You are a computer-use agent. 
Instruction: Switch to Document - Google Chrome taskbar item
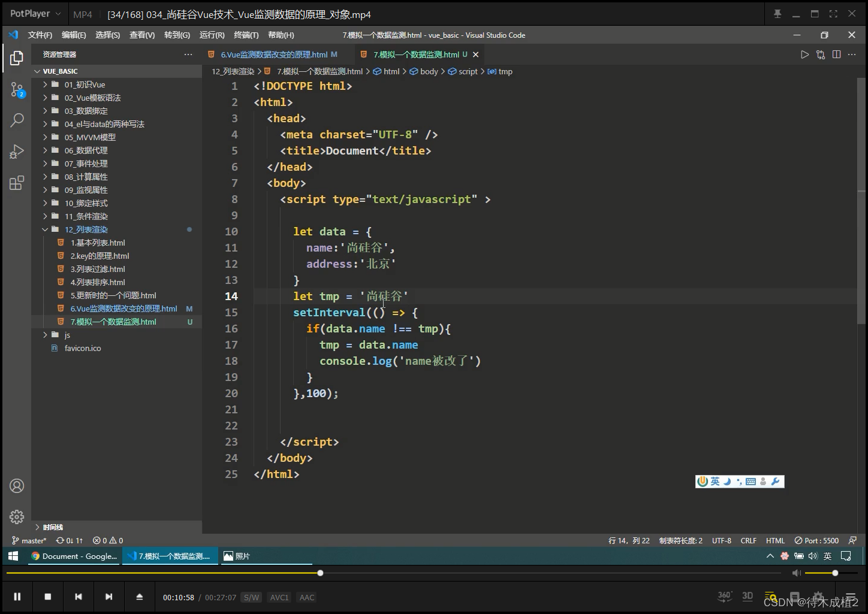pyautogui.click(x=73, y=556)
